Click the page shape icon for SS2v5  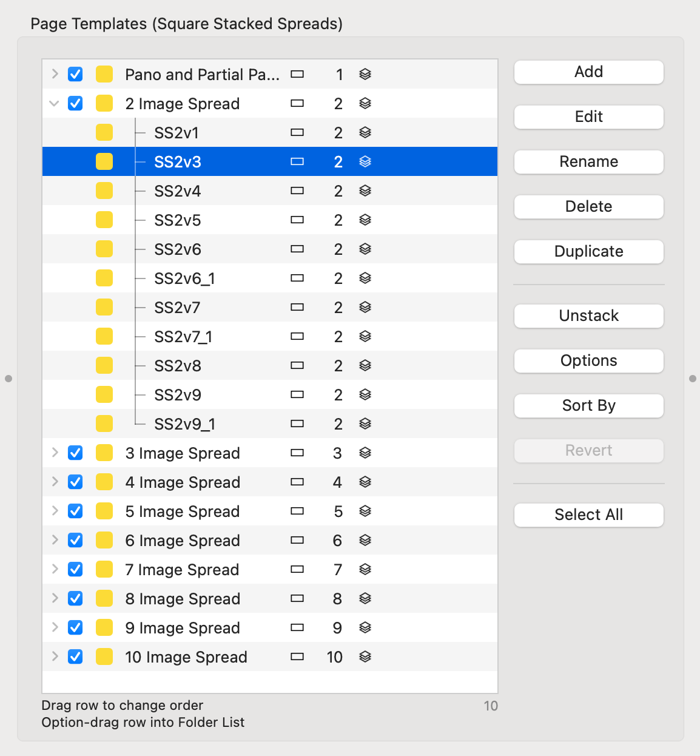(297, 220)
